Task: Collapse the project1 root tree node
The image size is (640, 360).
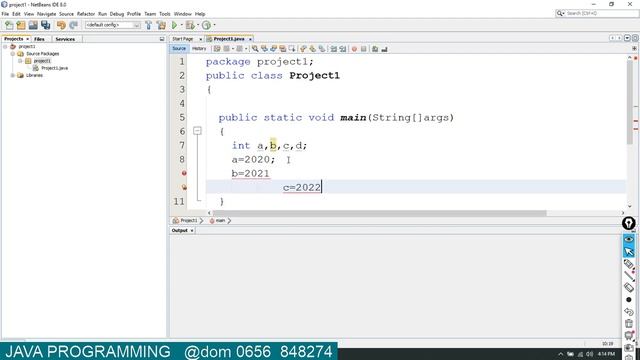Action: pos(5,47)
